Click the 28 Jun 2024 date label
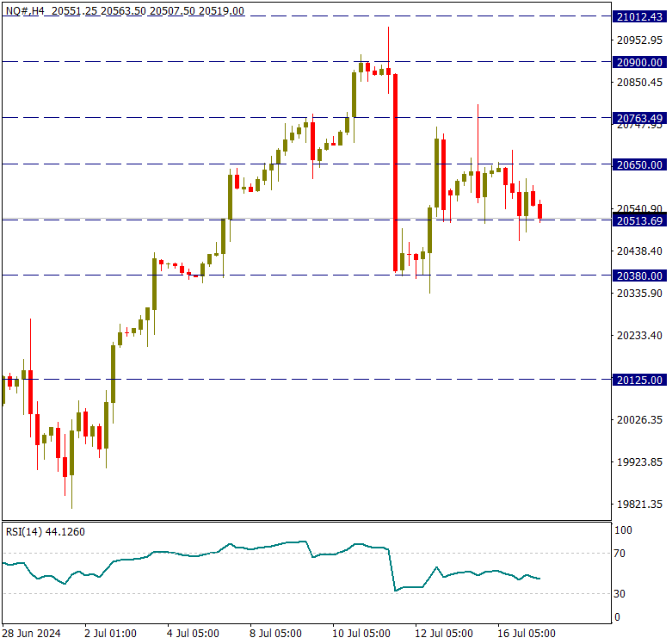This screenshot has height=644, width=672. [31, 634]
